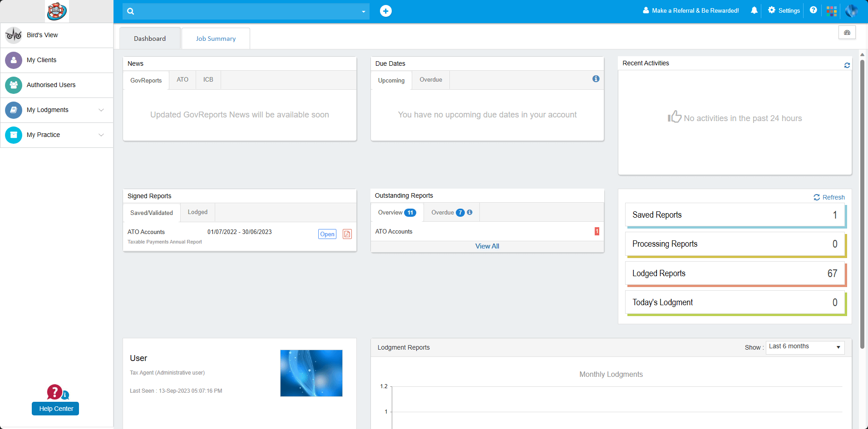This screenshot has width=868, height=429.
Task: Click the dashboard gauge icon button
Action: pos(847,33)
